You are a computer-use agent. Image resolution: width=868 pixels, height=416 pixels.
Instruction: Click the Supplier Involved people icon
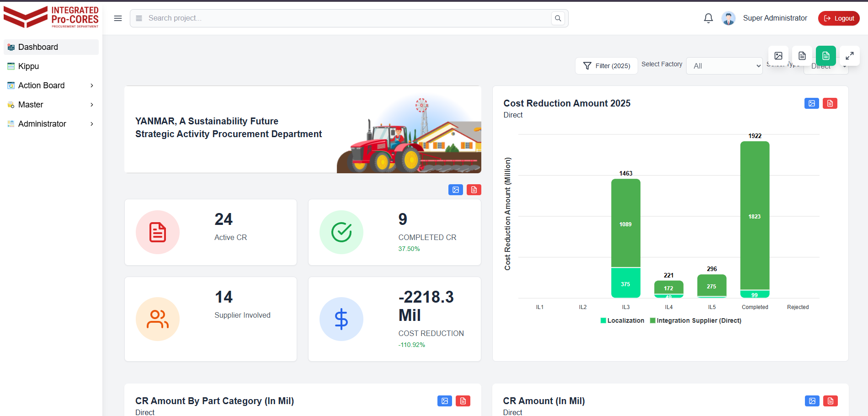click(158, 319)
